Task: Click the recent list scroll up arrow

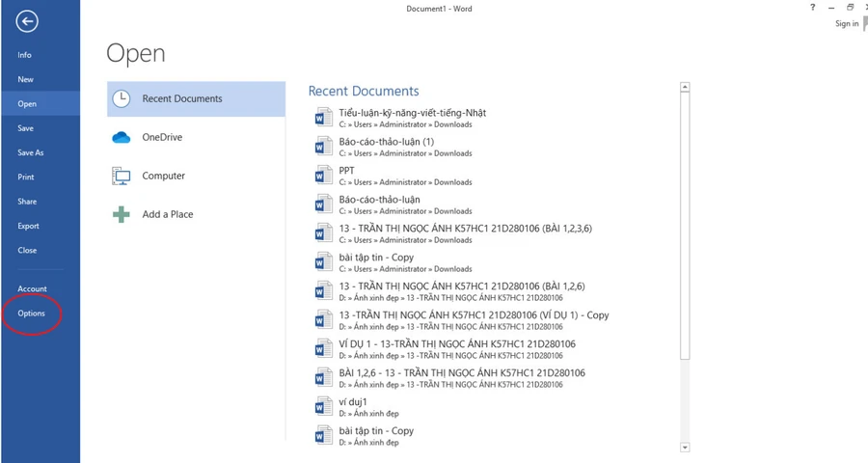Action: pos(685,87)
